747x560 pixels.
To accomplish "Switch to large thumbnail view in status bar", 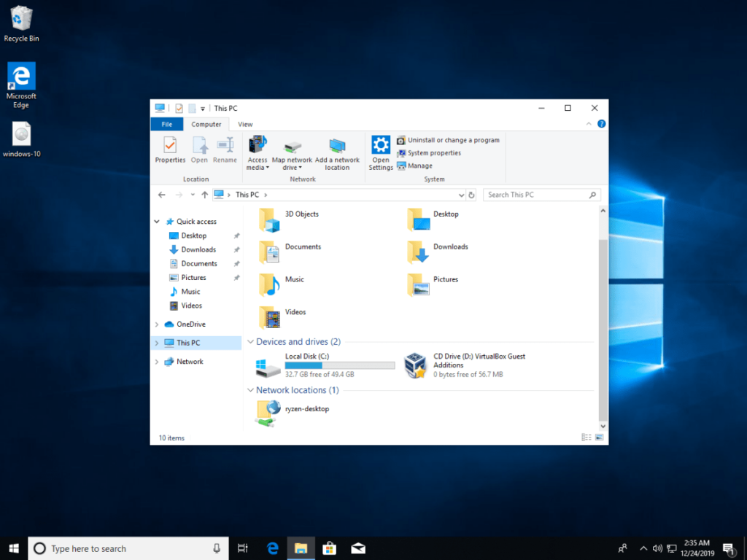I will click(x=600, y=437).
